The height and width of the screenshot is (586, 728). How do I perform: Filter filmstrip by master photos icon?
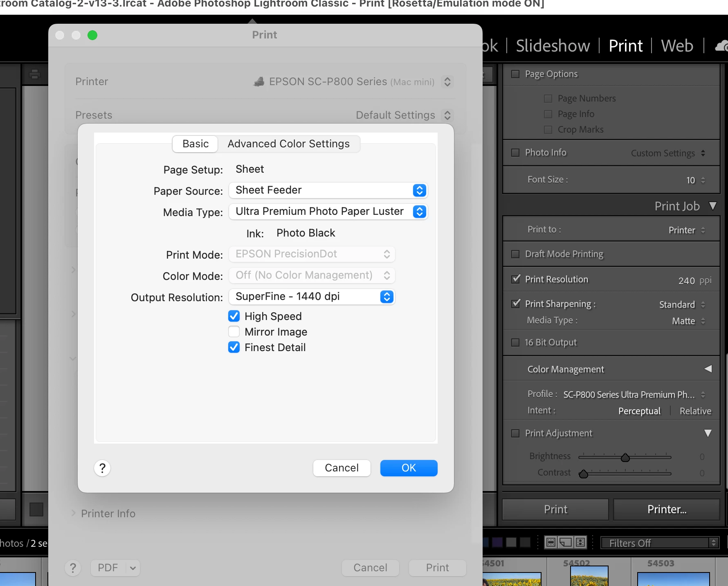pos(551,542)
